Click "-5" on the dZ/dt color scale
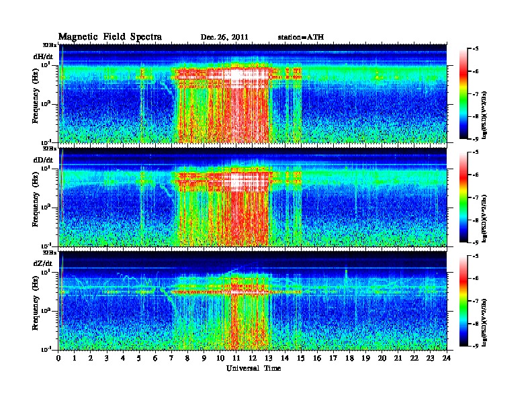The height and width of the screenshot is (411, 532). click(476, 256)
